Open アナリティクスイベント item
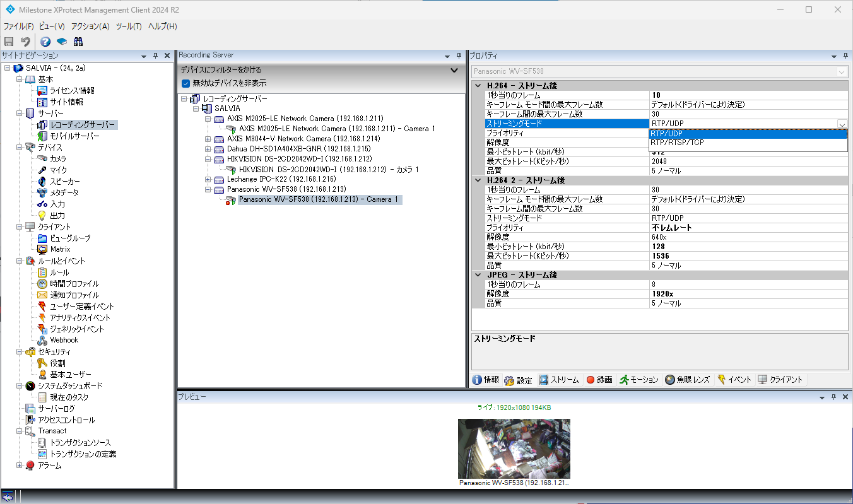The width and height of the screenshot is (853, 504). pos(80,318)
